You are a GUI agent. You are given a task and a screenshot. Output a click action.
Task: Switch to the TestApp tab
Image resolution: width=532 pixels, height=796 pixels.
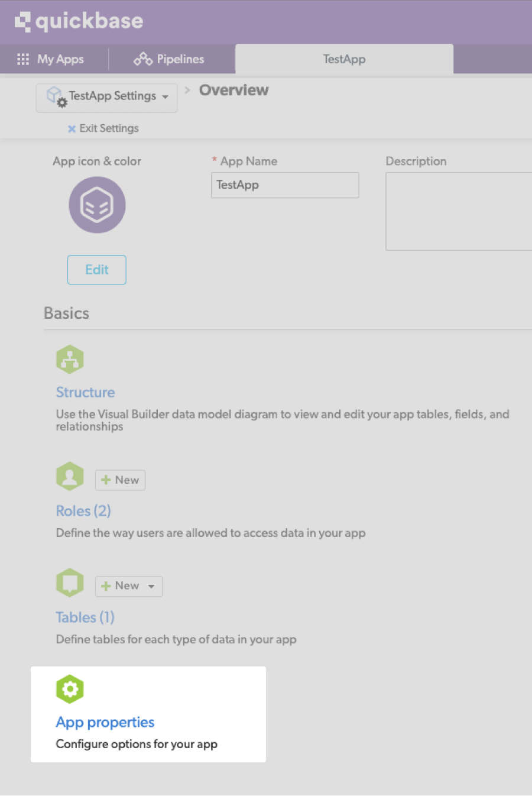click(344, 59)
